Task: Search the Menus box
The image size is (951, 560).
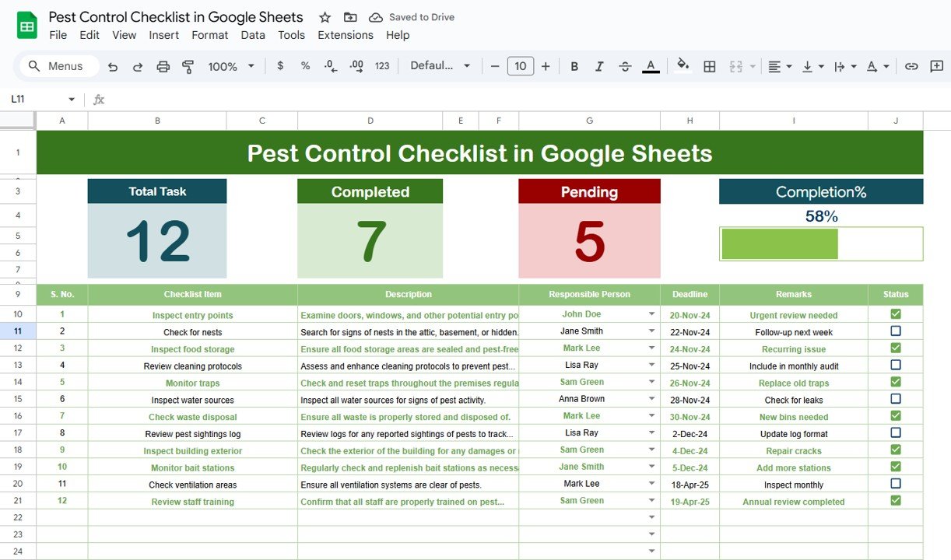Action: pos(59,66)
